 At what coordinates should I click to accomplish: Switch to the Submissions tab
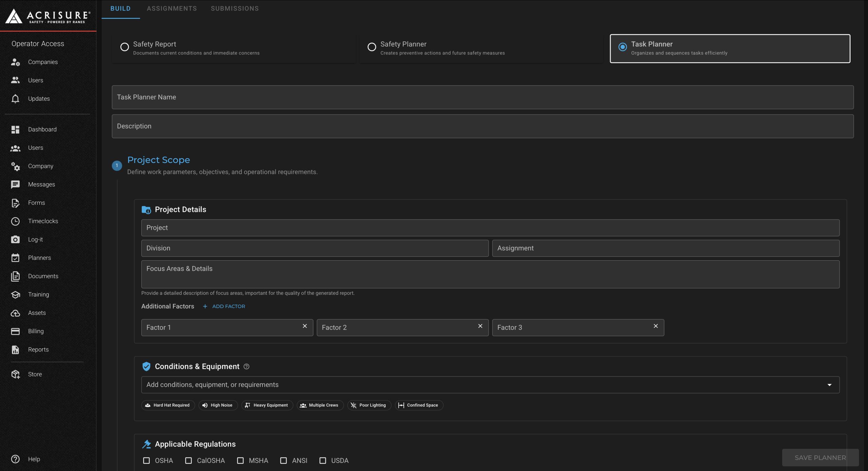235,8
